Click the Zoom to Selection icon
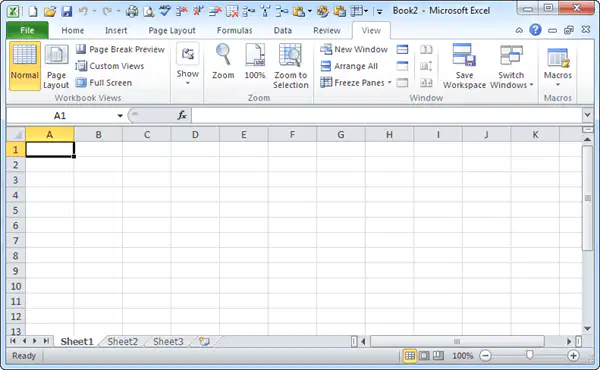Image resolution: width=600 pixels, height=370 pixels. point(290,55)
